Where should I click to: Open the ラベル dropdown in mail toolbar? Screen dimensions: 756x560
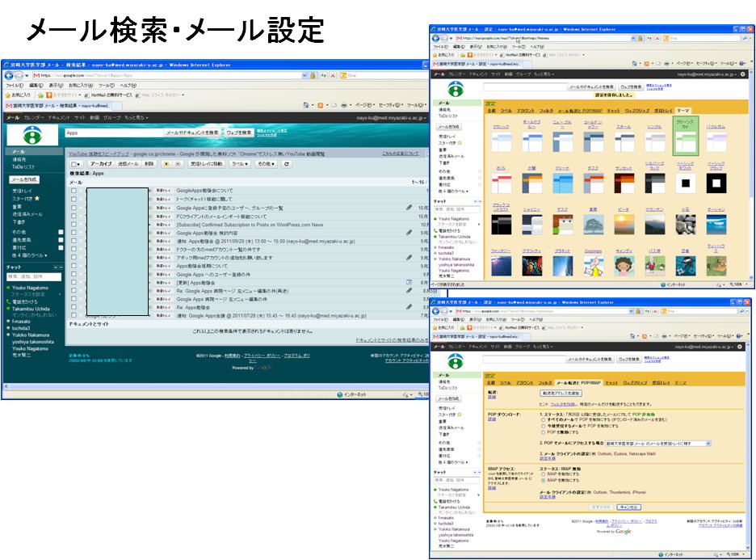click(x=240, y=163)
